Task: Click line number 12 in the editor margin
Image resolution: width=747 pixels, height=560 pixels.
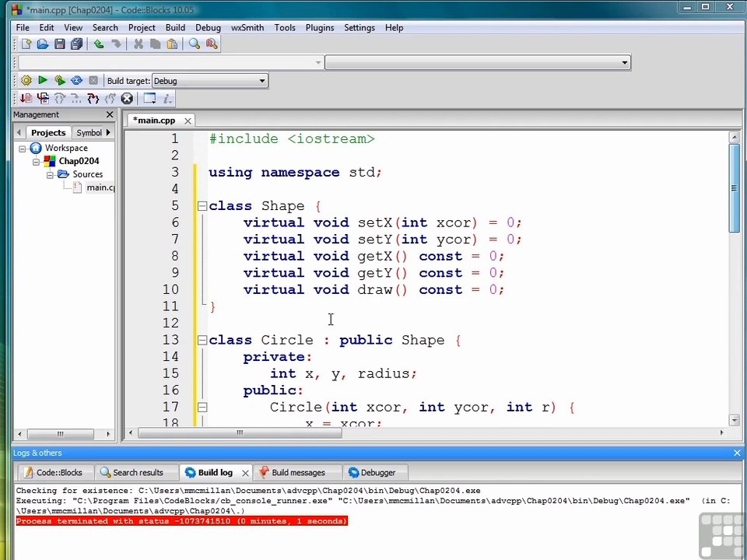Action: pyautogui.click(x=170, y=323)
